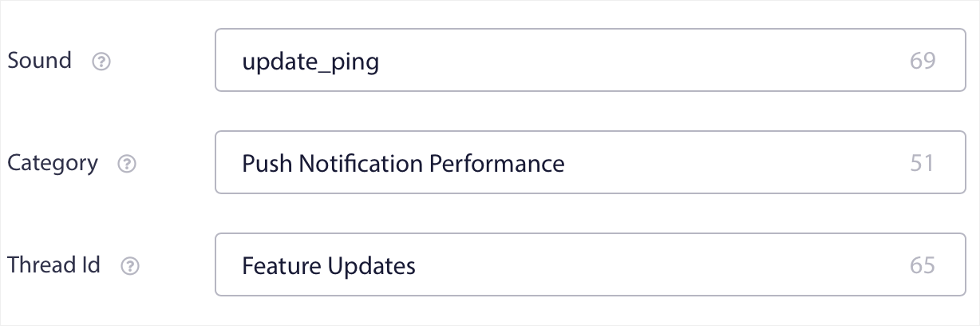Open the Category help tooltip icon

click(127, 164)
